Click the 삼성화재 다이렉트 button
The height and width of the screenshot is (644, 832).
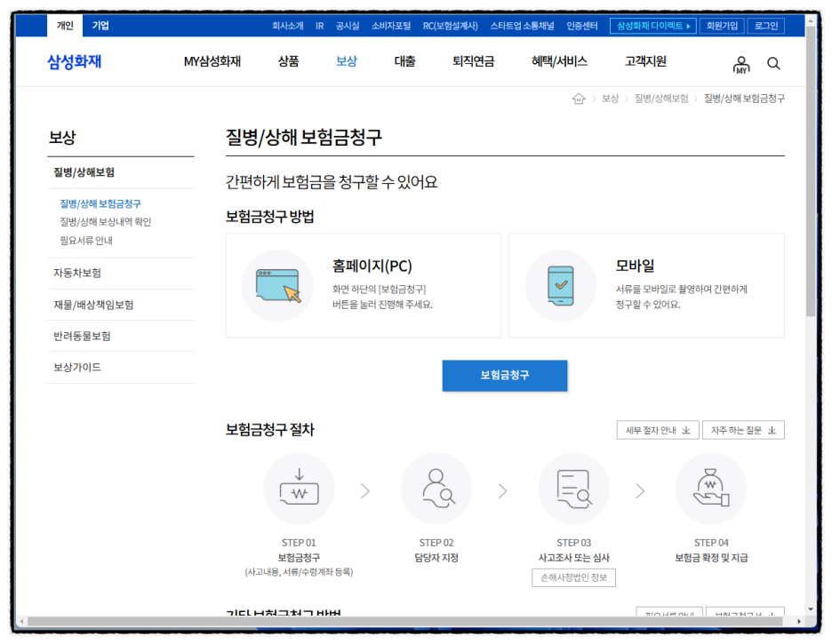click(x=653, y=26)
